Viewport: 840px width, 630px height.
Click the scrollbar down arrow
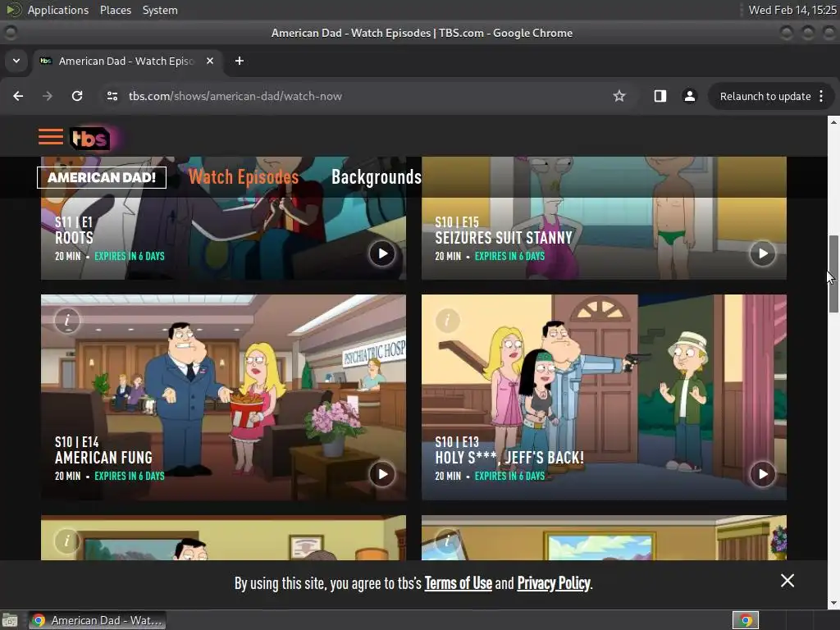pos(833,603)
